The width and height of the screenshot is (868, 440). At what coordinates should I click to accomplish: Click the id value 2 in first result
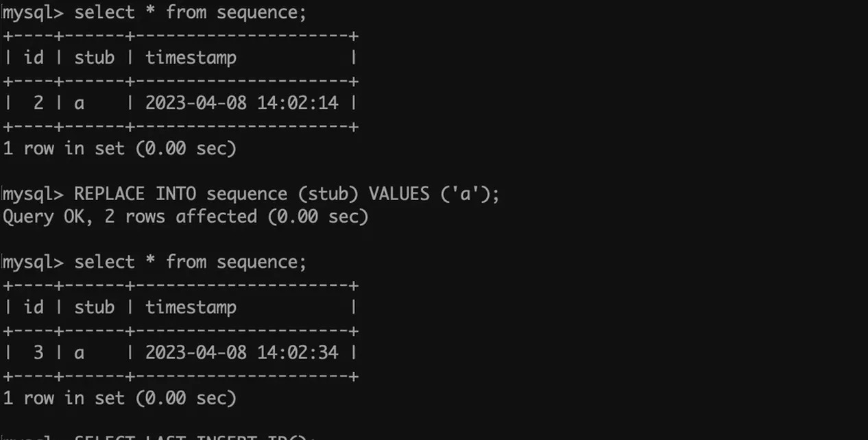[38, 103]
